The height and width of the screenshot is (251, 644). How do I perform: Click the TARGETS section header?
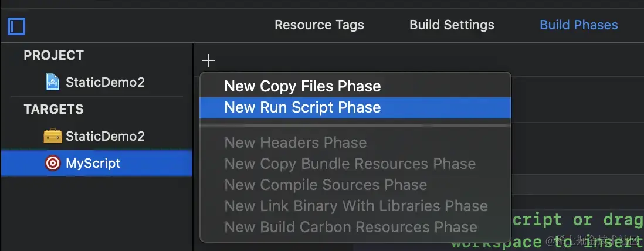coord(53,109)
